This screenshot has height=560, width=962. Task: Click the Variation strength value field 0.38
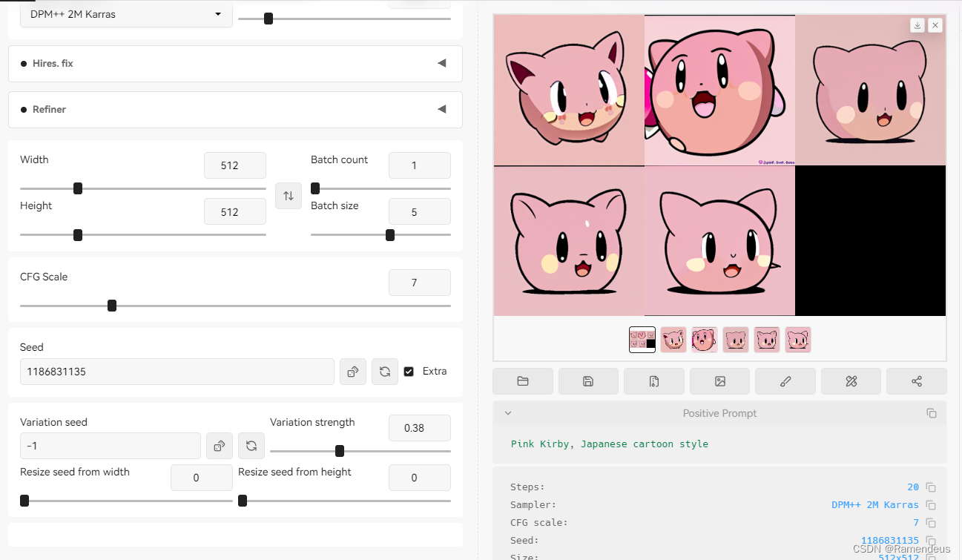(x=420, y=428)
